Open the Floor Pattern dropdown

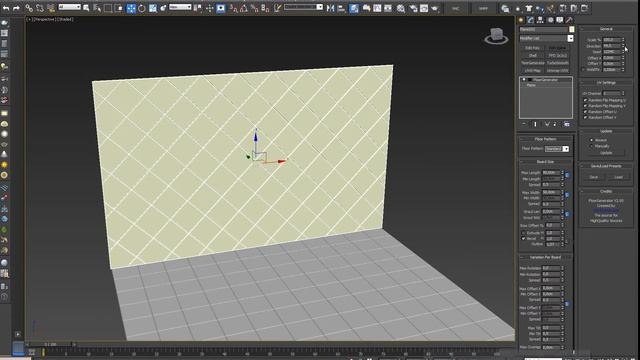tap(557, 149)
